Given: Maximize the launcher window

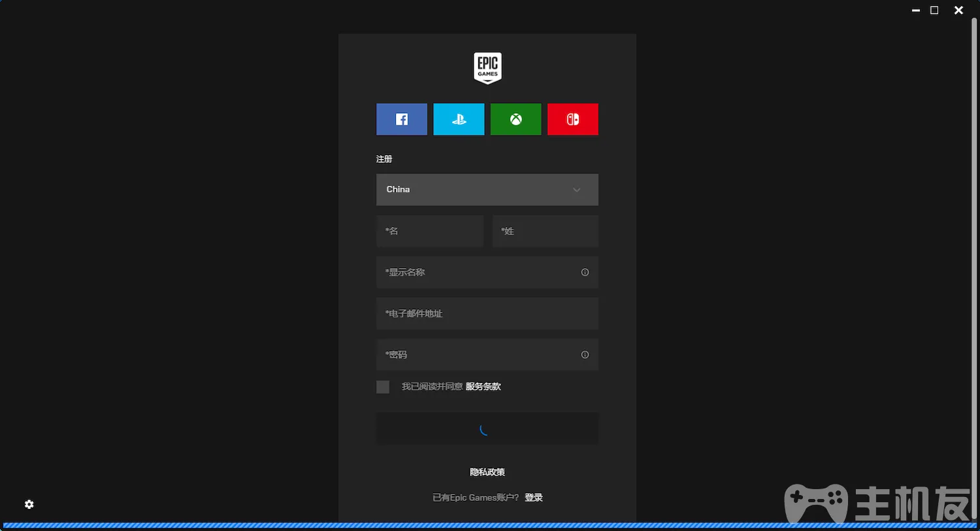Looking at the screenshot, I should pos(934,10).
